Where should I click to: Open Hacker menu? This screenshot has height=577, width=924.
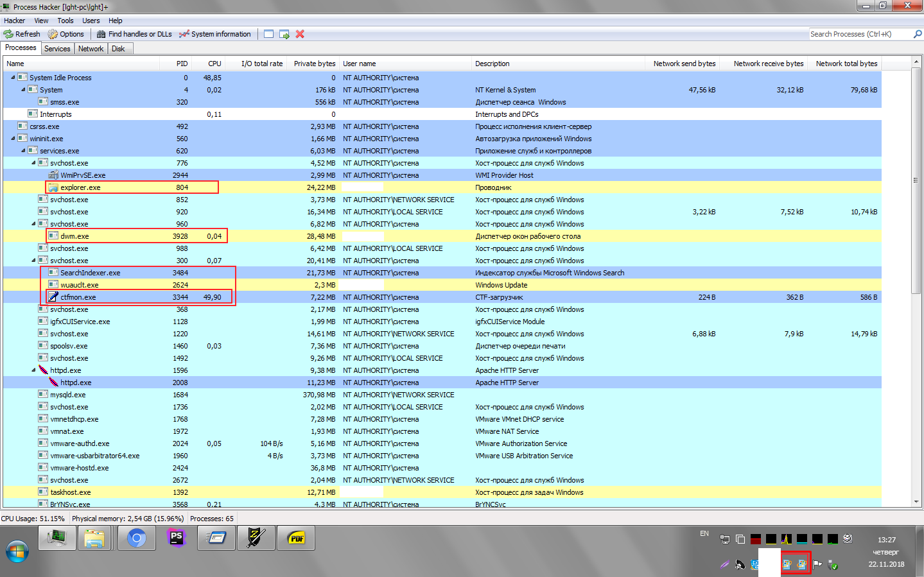click(14, 21)
